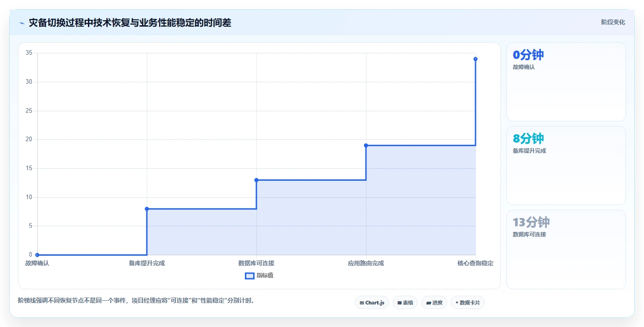The height and width of the screenshot is (327, 644).
Task: Click the 13分钟 card value
Action: (531, 222)
